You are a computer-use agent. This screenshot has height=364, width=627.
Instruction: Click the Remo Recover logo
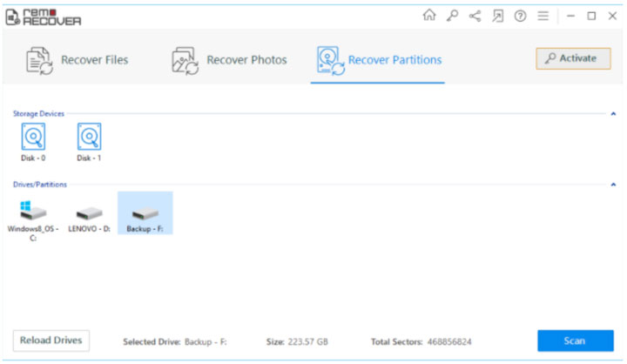(44, 17)
